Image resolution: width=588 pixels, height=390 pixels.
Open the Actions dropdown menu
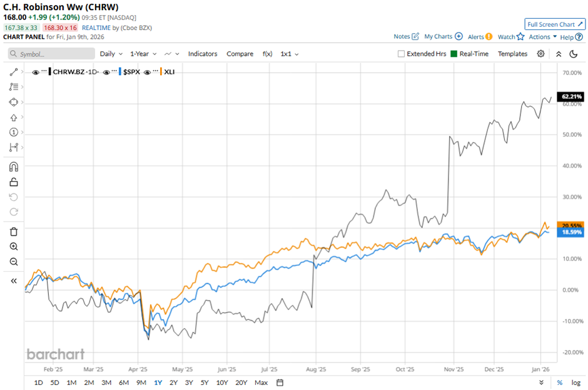coord(542,36)
